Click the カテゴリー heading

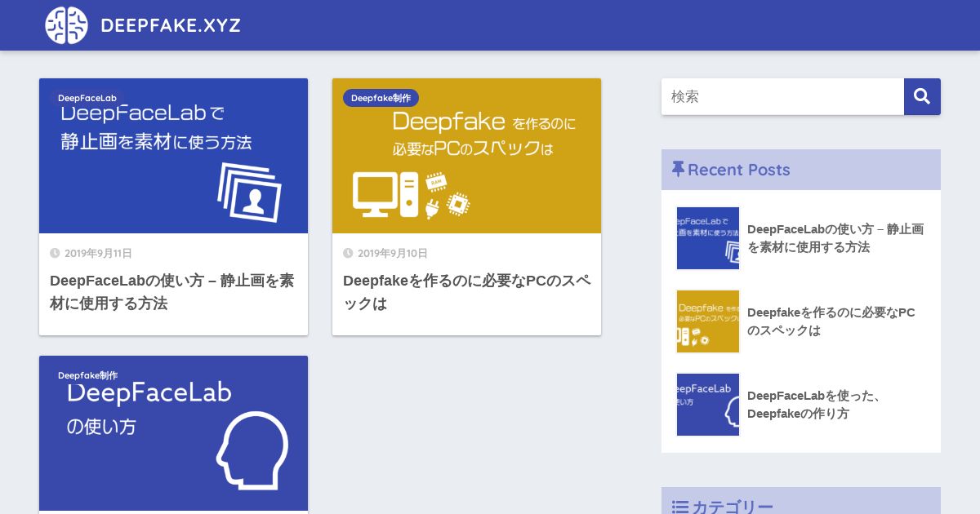(733, 507)
